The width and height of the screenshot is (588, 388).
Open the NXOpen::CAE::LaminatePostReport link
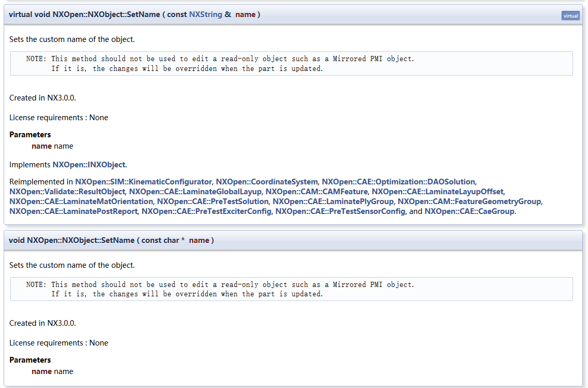point(74,211)
